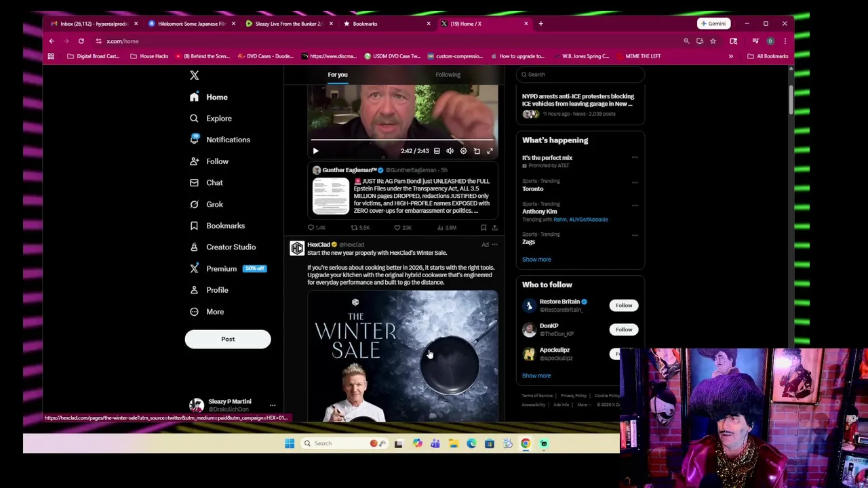
Task: Open account menu dots beside Sleazy P Martini
Action: click(x=273, y=405)
